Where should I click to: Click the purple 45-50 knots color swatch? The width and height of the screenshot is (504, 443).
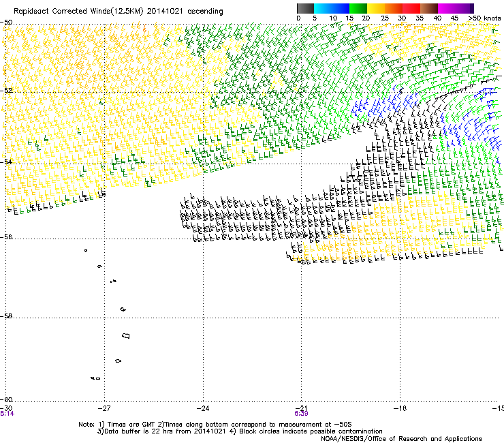point(464,8)
